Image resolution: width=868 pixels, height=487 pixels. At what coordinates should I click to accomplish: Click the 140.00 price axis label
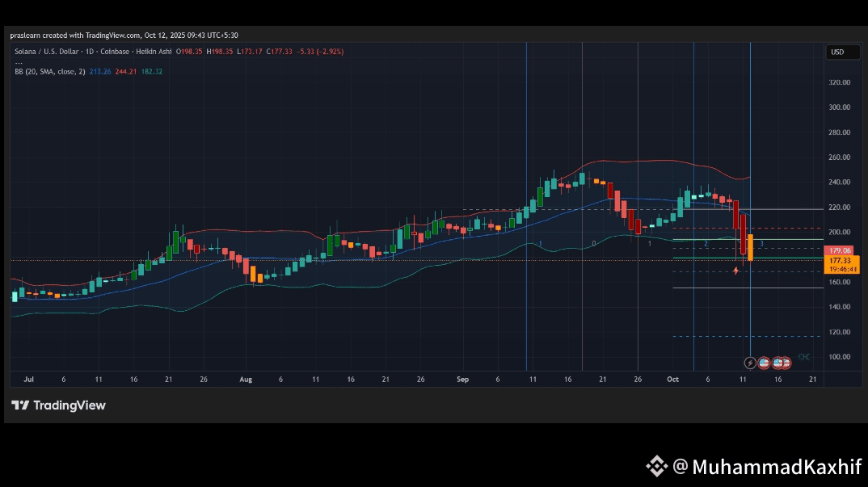pos(839,307)
